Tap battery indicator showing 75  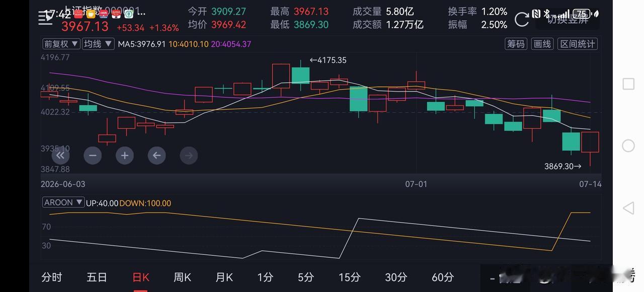click(x=581, y=14)
